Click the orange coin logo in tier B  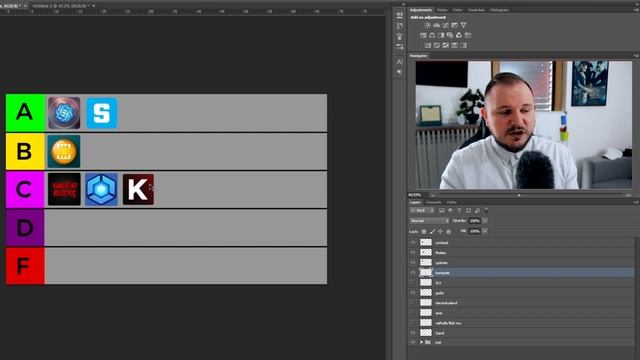point(64,151)
